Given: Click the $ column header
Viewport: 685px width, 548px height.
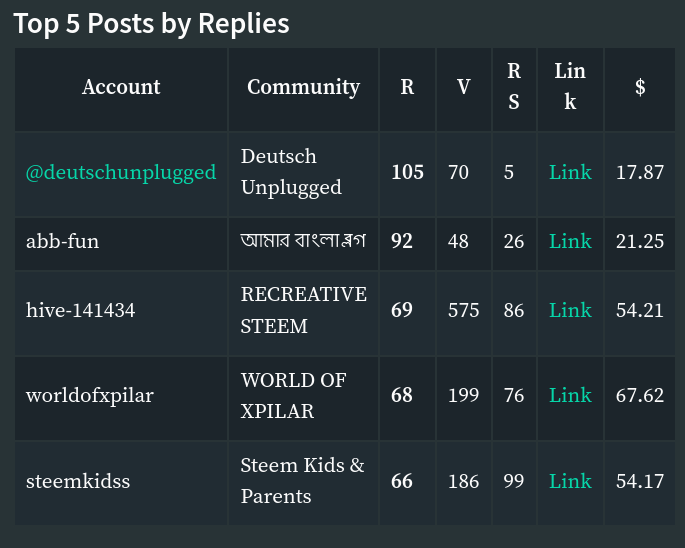Looking at the screenshot, I should point(640,87).
